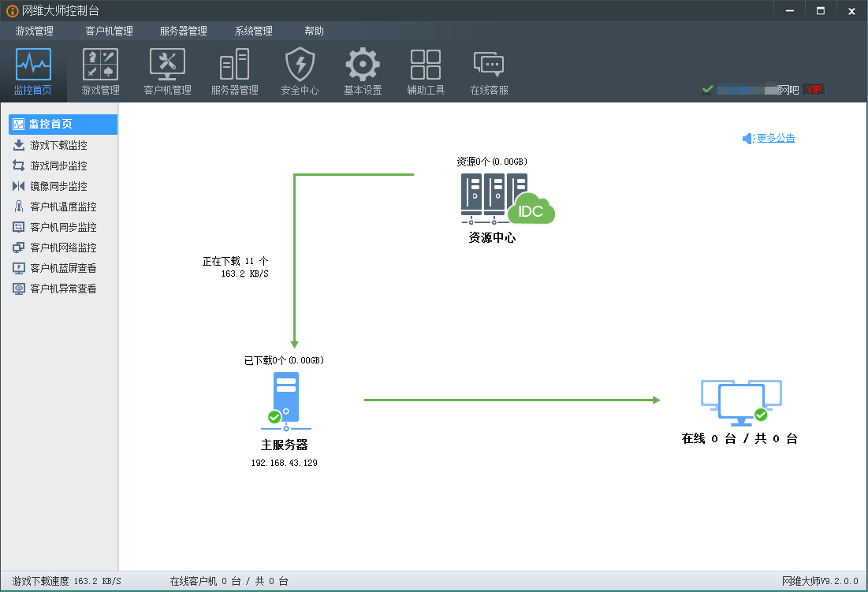The width and height of the screenshot is (868, 592).
Task: Open the 帮助 menu
Action: pos(314,31)
